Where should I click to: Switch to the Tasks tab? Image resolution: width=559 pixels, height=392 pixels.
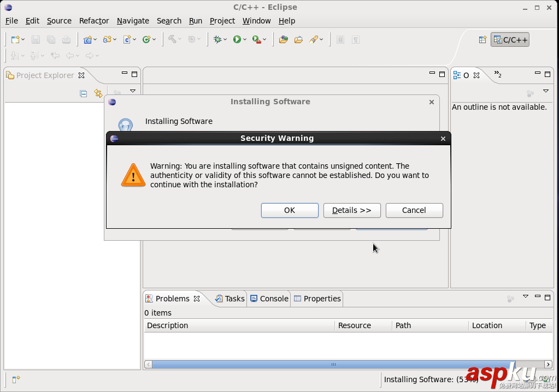pos(230,298)
